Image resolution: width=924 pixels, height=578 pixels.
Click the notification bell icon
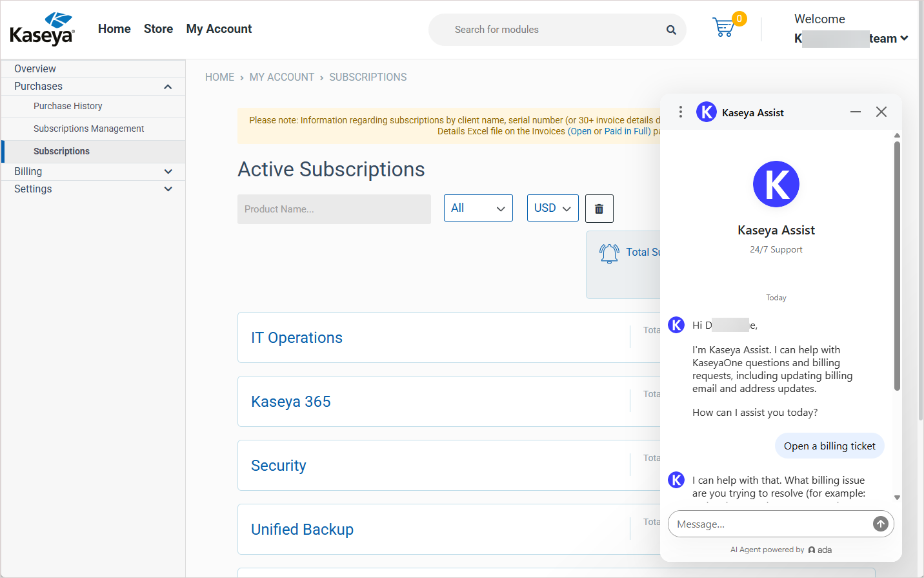click(608, 253)
